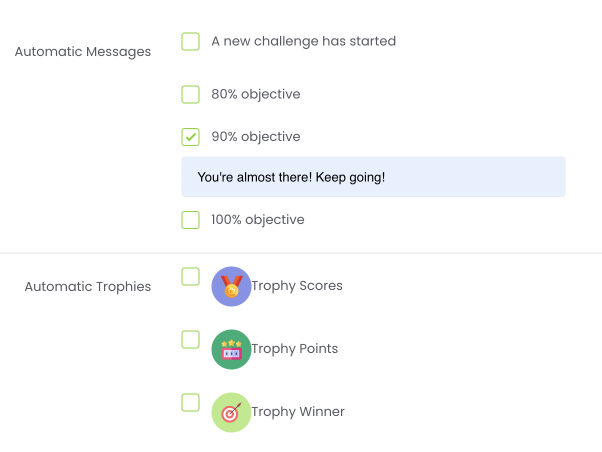Click the 90% objective label text
The height and width of the screenshot is (452, 602).
pyautogui.click(x=256, y=137)
